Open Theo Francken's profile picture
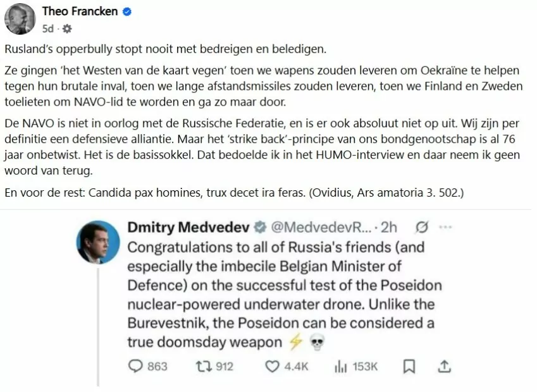 tap(19, 19)
